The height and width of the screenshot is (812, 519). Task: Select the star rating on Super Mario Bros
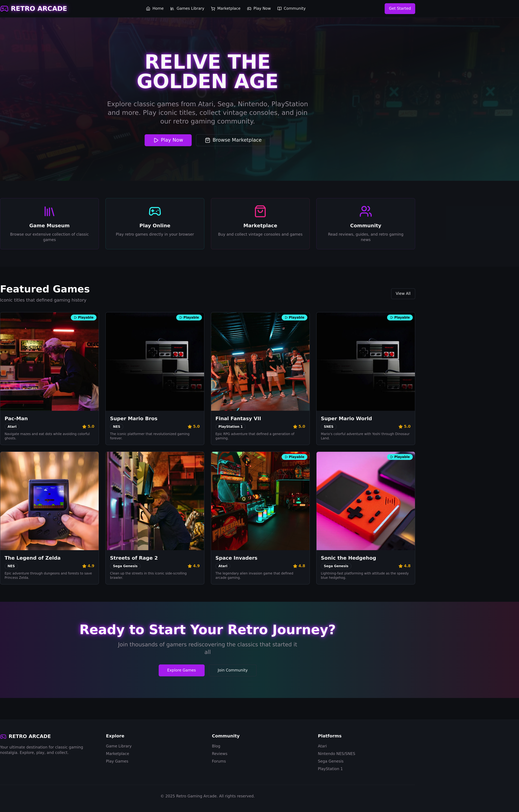coord(194,426)
